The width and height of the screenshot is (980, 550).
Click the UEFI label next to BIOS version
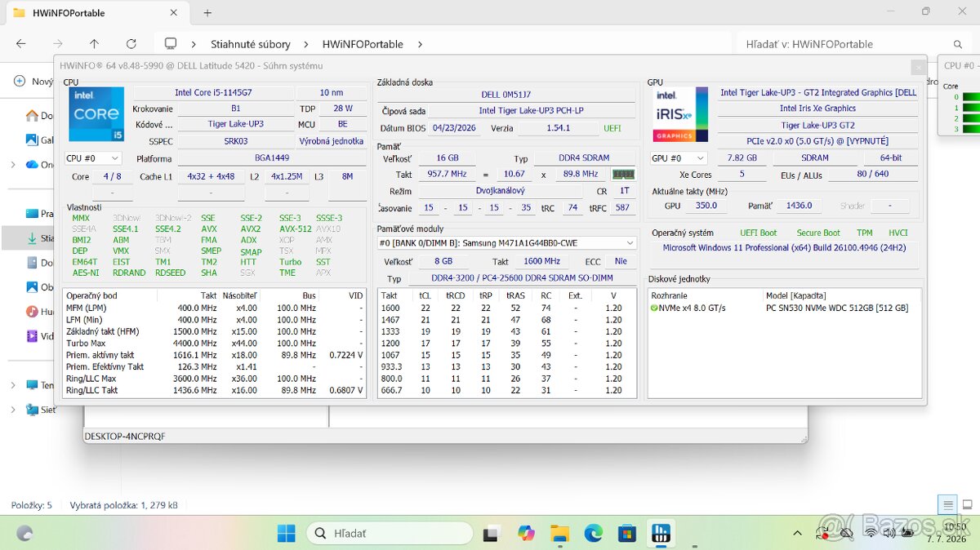(612, 128)
